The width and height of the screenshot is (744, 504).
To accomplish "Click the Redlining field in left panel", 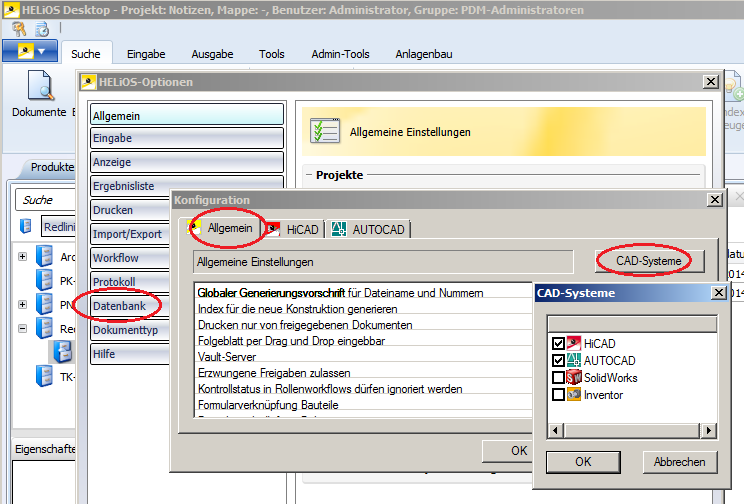I will click(x=59, y=227).
